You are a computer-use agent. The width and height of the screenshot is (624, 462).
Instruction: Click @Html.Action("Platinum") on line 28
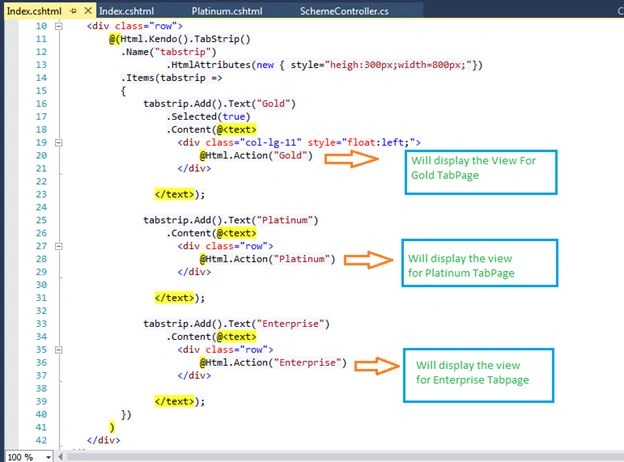[267, 259]
